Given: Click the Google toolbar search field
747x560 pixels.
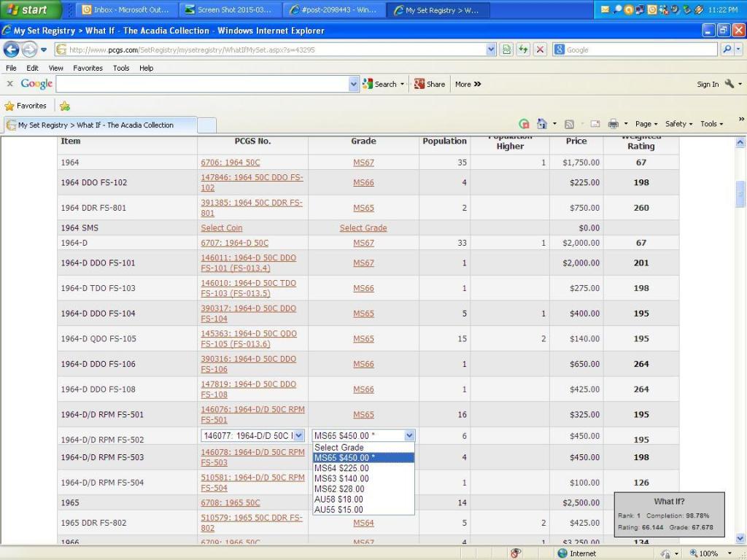Looking at the screenshot, I should coord(202,84).
